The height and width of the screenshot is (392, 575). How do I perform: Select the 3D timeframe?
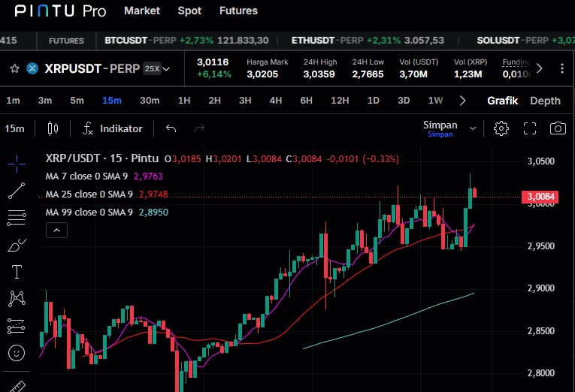(404, 101)
